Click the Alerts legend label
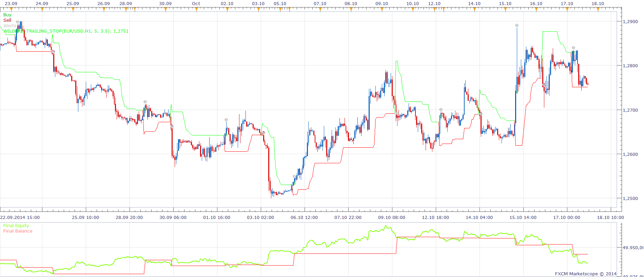 tap(9, 25)
